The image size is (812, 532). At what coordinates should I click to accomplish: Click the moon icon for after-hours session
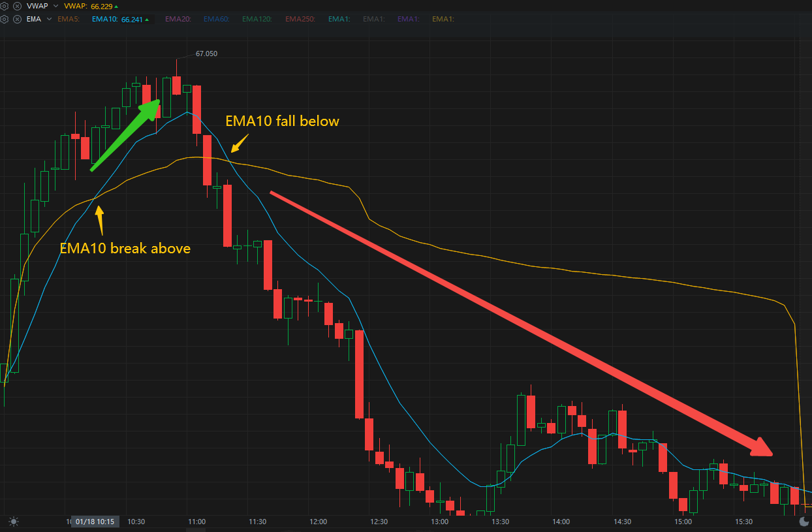pos(804,521)
